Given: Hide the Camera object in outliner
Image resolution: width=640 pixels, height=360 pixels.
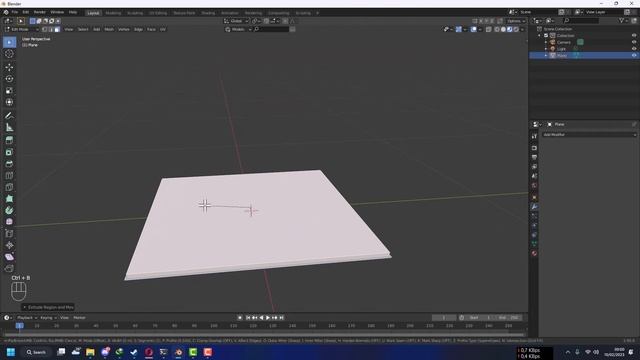Looking at the screenshot, I should [x=634, y=42].
